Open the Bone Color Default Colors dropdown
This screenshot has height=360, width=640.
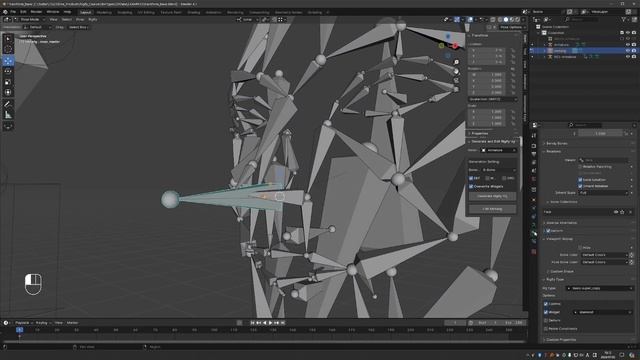(605, 255)
